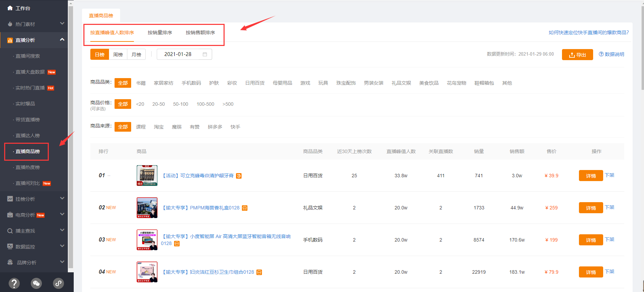Click the shop icon after PMPM海茴香礼盒0128

pos(245,208)
